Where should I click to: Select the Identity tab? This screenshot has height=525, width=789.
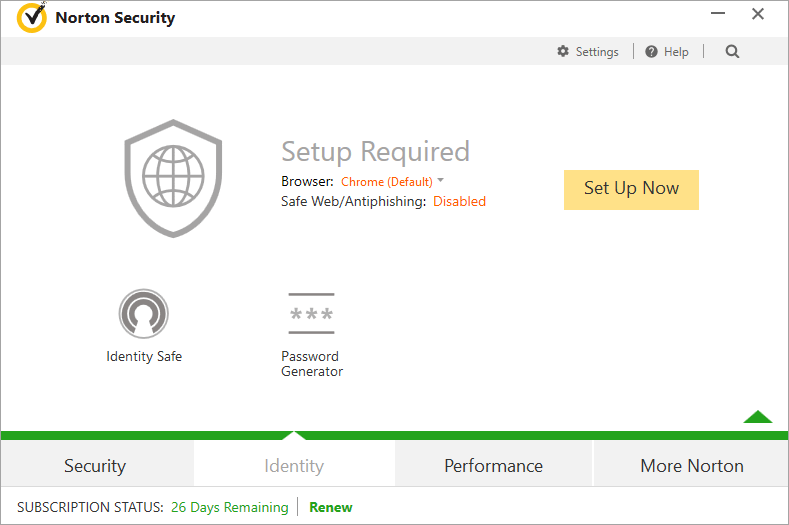(294, 466)
